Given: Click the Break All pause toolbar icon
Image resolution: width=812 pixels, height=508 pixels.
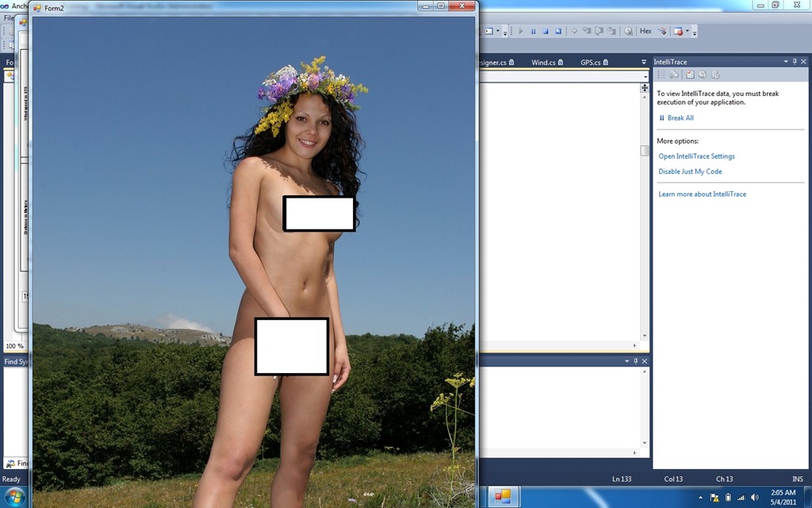Looking at the screenshot, I should [x=533, y=31].
